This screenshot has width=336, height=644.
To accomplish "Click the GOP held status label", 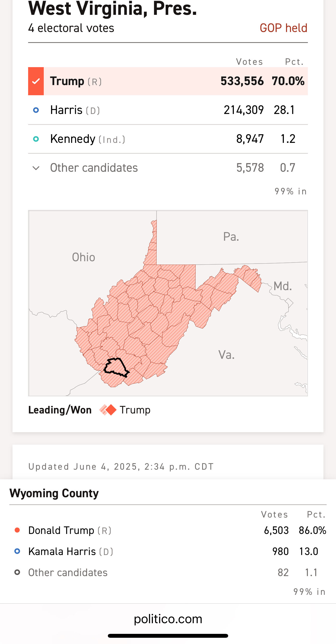I will coord(284,28).
